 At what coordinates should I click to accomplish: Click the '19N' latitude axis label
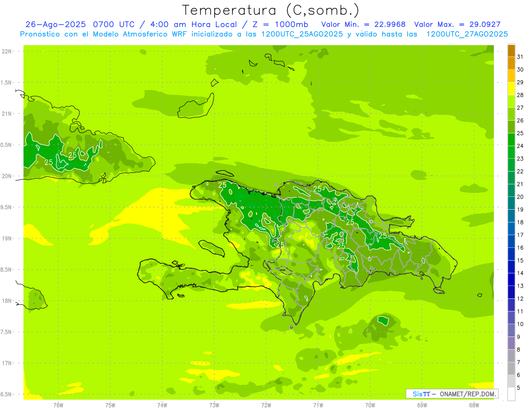pos(7,239)
